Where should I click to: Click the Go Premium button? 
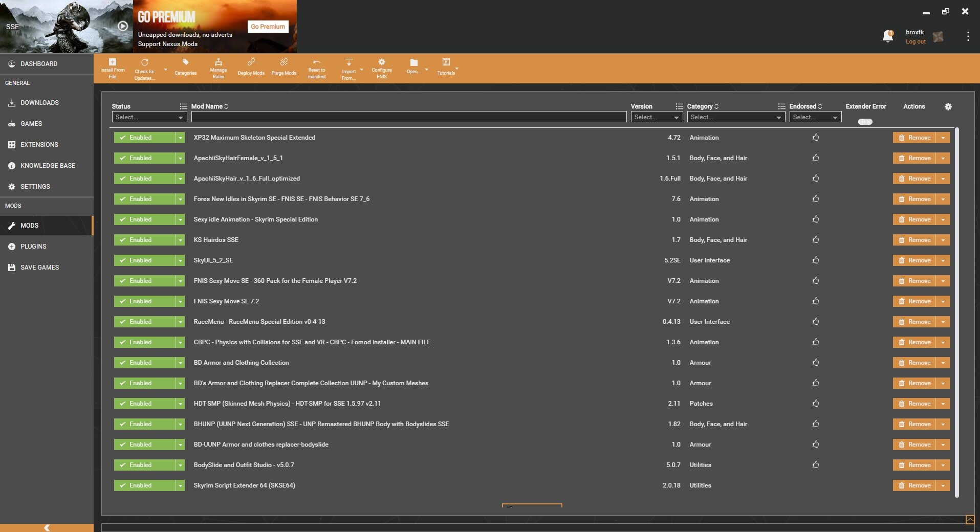(x=268, y=27)
